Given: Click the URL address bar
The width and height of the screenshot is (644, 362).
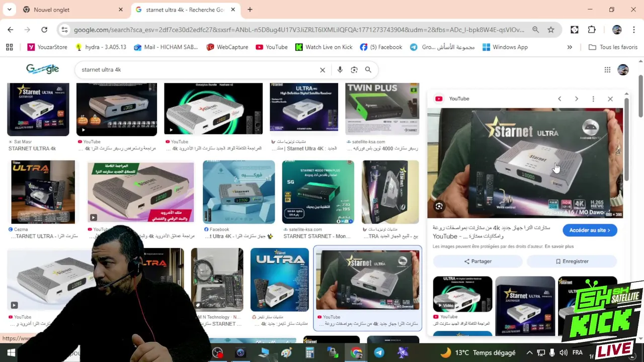Looking at the screenshot, I should [299, 30].
